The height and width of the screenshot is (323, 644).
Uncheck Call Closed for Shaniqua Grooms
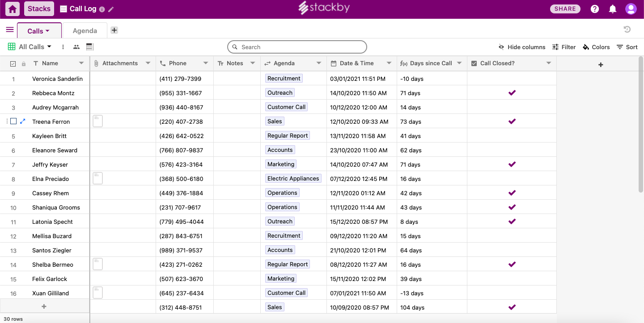coord(512,207)
